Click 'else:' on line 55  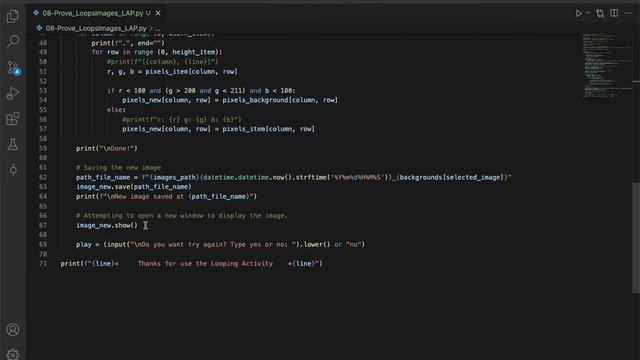tap(116, 110)
